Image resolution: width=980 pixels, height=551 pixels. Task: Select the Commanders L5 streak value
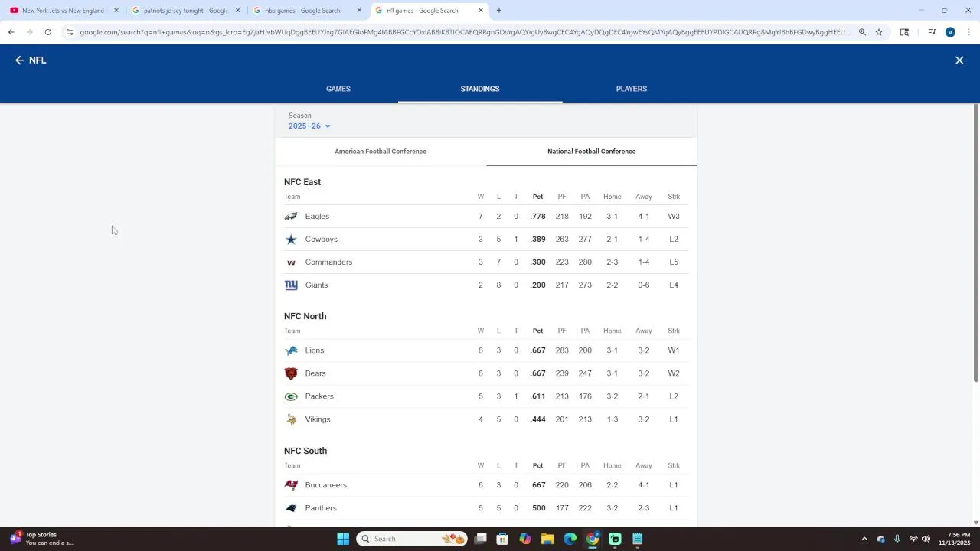[x=674, y=262]
